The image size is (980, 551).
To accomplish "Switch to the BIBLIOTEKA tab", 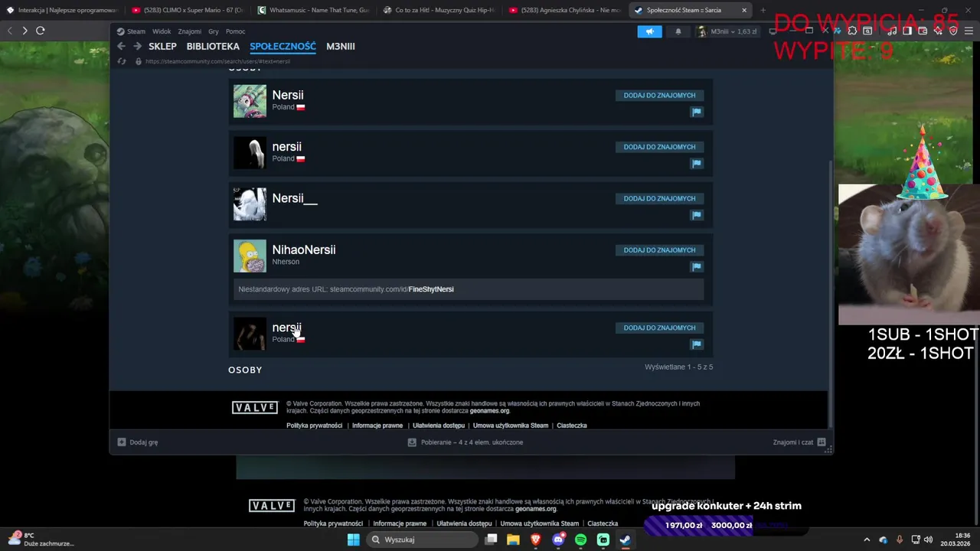I will 213,47.
